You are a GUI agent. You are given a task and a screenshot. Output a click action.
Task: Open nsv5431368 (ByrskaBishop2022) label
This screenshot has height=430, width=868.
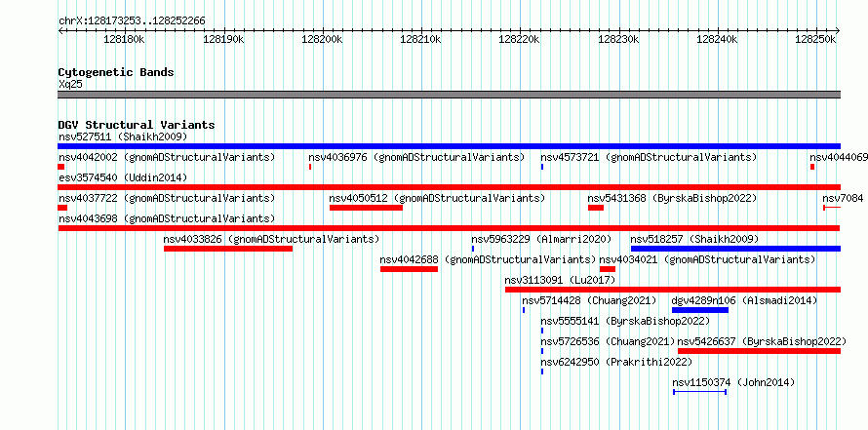(672, 198)
